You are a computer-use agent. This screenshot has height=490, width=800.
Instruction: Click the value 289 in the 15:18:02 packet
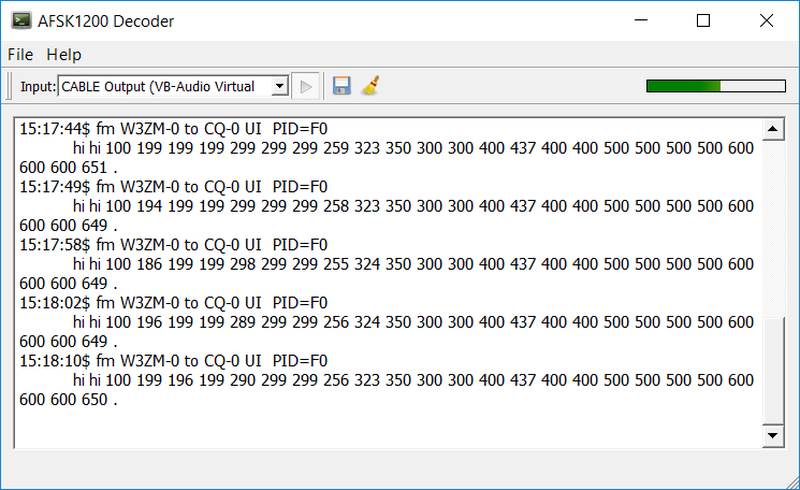(242, 323)
